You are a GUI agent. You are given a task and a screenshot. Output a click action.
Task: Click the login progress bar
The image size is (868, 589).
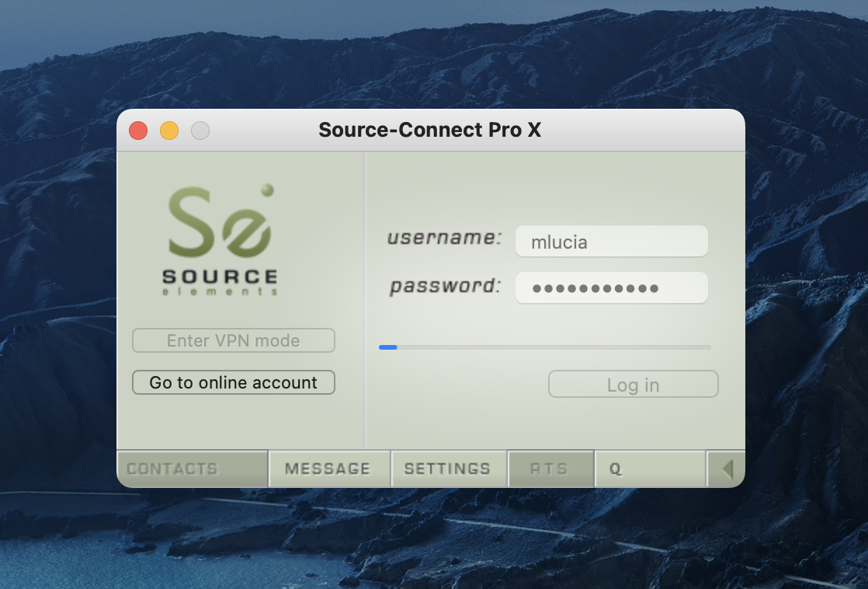(544, 347)
